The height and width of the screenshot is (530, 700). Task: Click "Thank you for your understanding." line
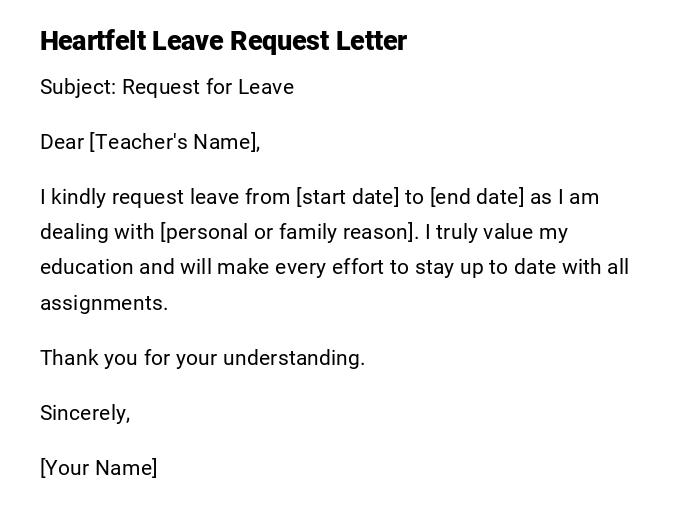(202, 358)
